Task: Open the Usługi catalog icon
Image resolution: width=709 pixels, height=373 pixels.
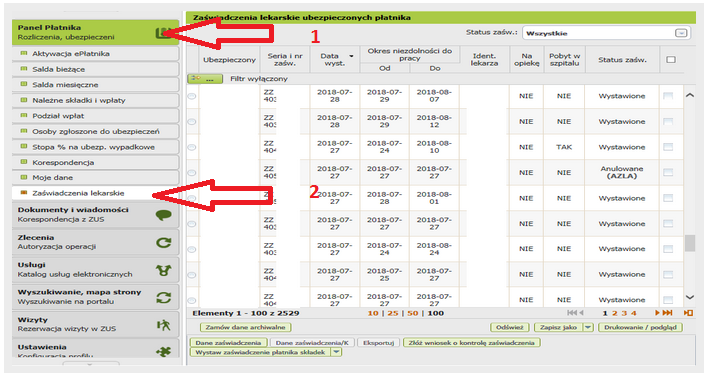Action: [x=164, y=270]
